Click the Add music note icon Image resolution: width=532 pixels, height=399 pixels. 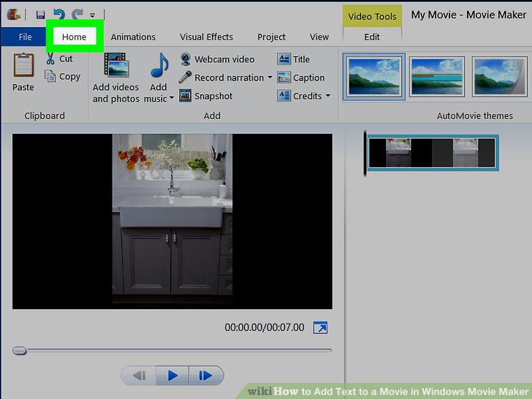pos(159,65)
